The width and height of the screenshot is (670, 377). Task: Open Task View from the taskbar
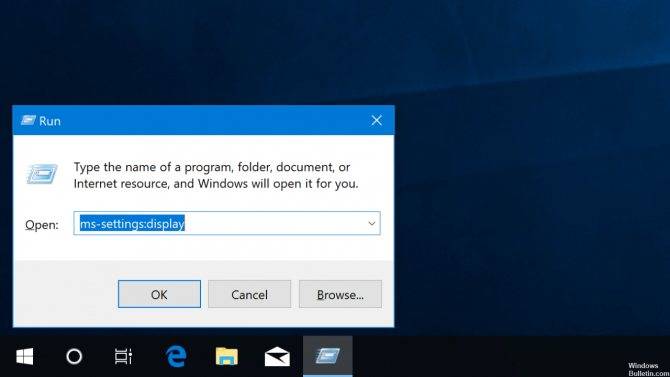(123, 356)
